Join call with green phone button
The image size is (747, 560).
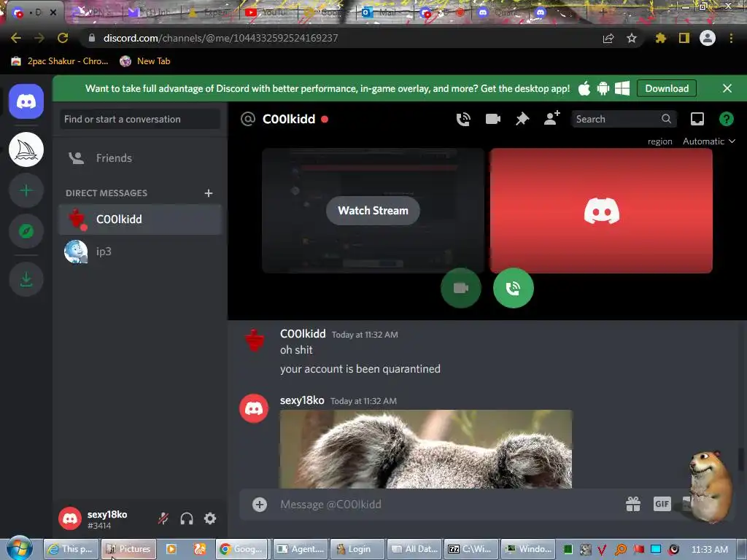pos(513,288)
